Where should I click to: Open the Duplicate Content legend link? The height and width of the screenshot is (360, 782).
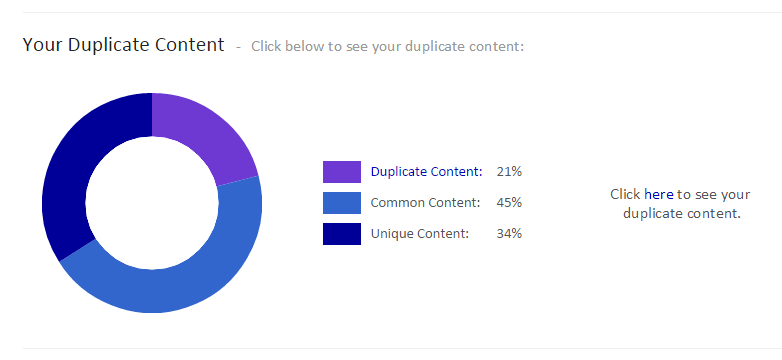426,172
